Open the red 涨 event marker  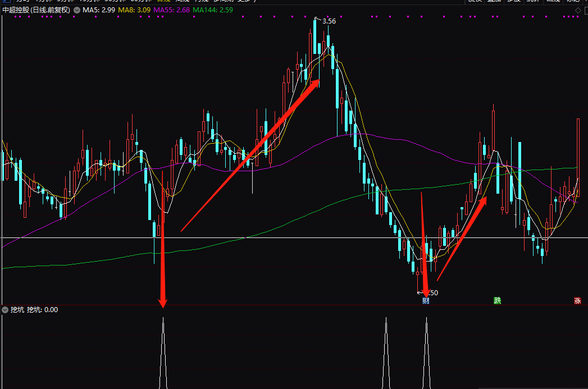[x=577, y=300]
